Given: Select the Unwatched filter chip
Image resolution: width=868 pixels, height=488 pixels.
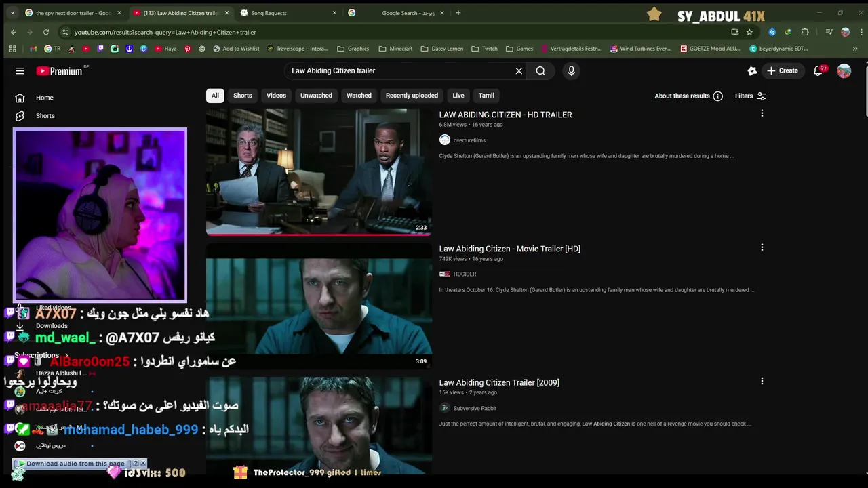Looking at the screenshot, I should [316, 96].
